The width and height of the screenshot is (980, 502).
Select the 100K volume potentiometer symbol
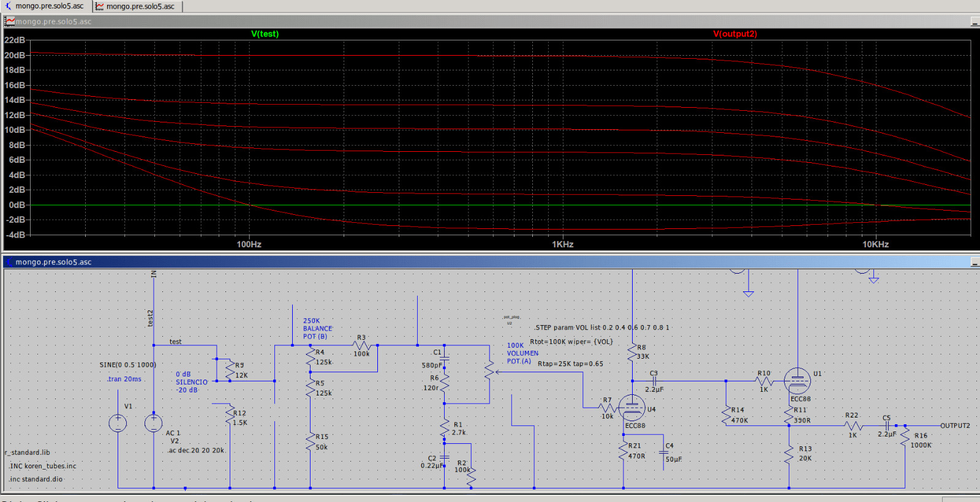pyautogui.click(x=489, y=372)
